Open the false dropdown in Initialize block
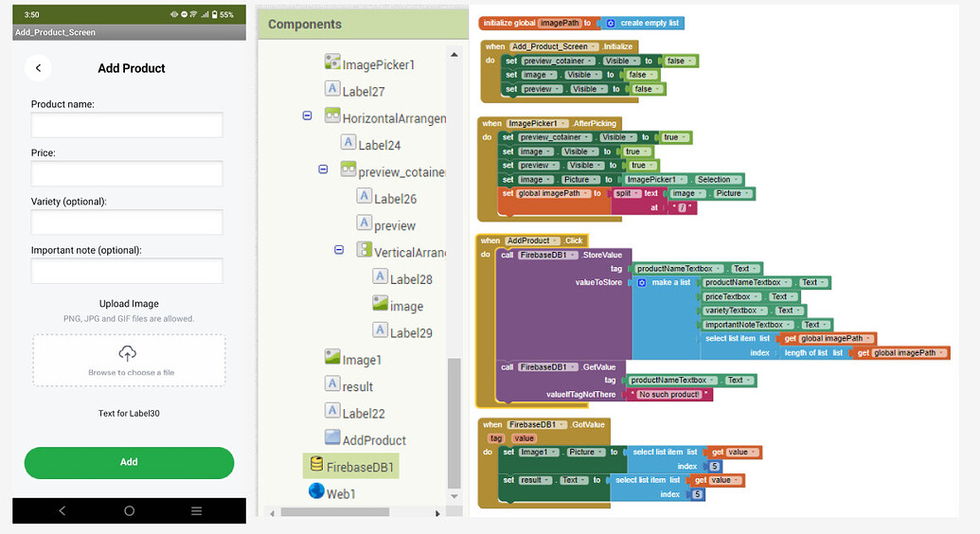The height and width of the screenshot is (534, 980). (692, 62)
